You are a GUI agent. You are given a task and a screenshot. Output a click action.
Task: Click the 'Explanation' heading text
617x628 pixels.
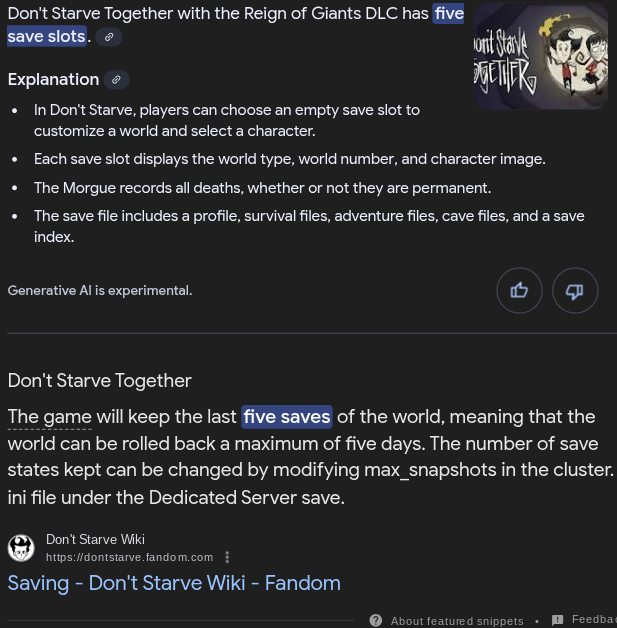tap(54, 79)
